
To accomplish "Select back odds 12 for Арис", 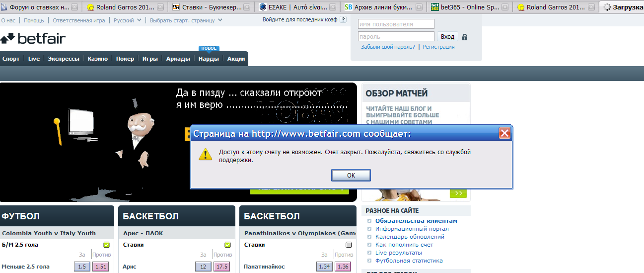I will [x=203, y=267].
